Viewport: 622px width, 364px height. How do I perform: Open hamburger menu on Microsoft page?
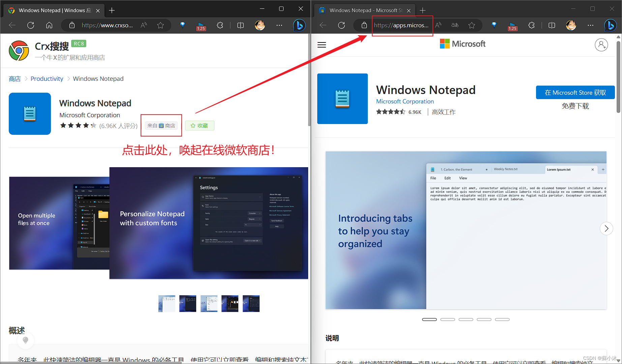(322, 45)
